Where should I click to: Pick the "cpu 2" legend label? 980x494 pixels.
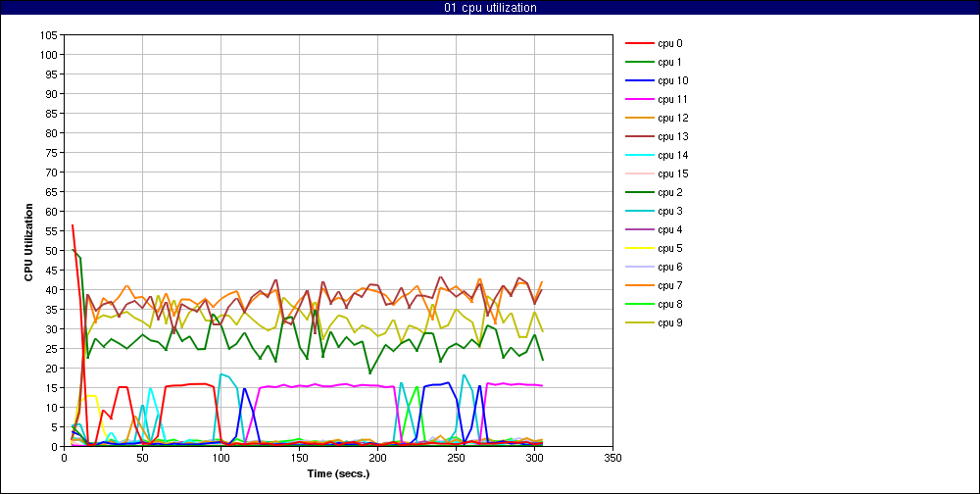[670, 192]
